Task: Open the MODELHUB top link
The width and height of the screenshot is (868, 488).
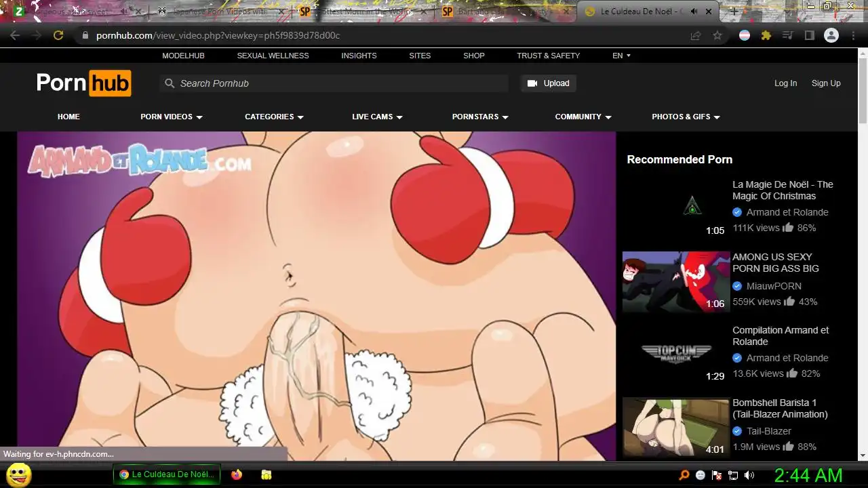Action: tap(183, 56)
